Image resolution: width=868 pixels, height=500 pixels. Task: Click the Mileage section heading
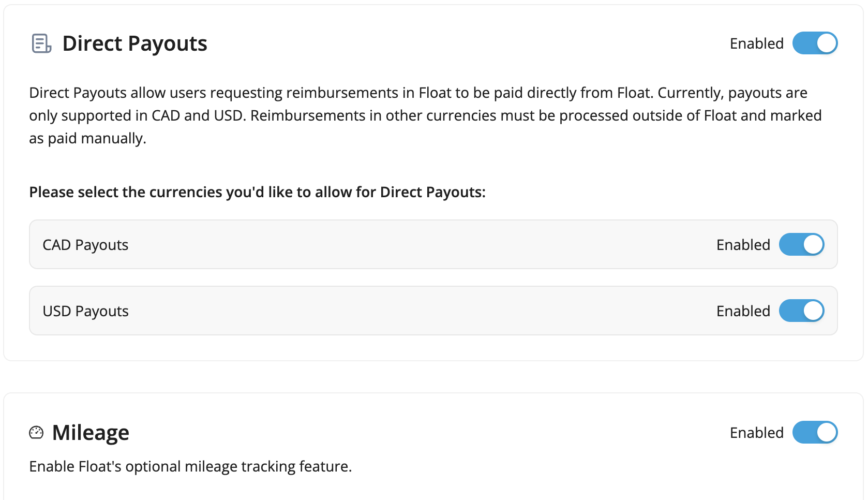[91, 433]
